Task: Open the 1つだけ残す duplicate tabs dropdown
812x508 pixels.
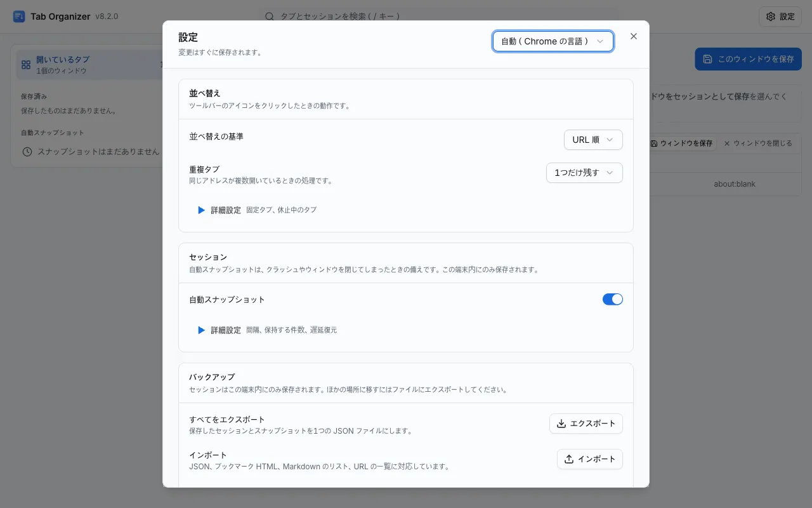Action: click(584, 173)
